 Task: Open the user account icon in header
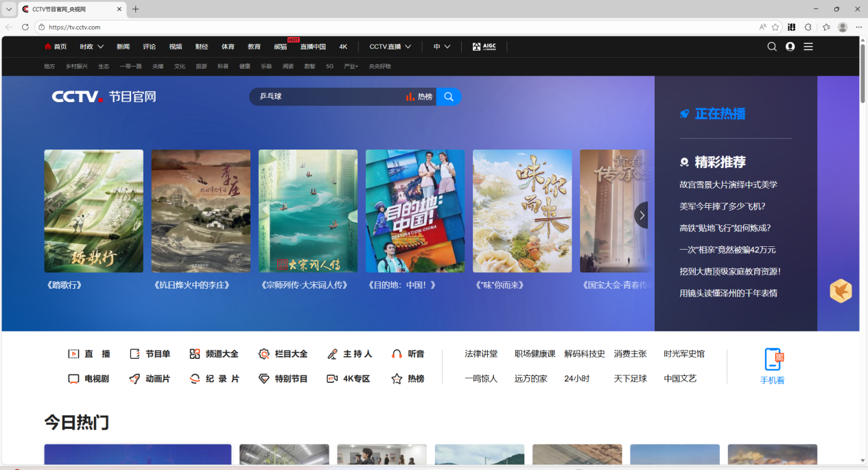click(790, 47)
